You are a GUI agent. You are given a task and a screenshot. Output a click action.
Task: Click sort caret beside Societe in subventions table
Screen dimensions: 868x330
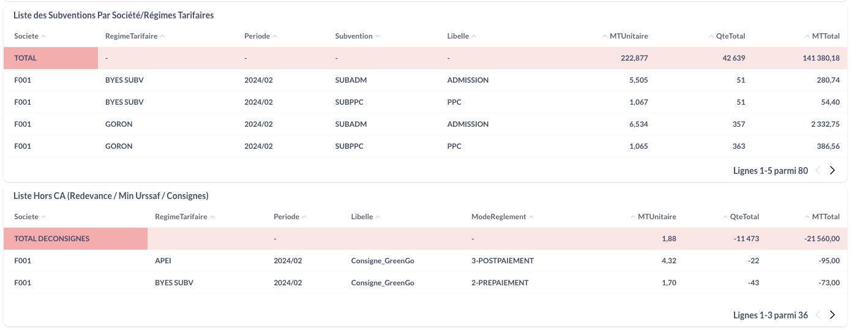43,36
